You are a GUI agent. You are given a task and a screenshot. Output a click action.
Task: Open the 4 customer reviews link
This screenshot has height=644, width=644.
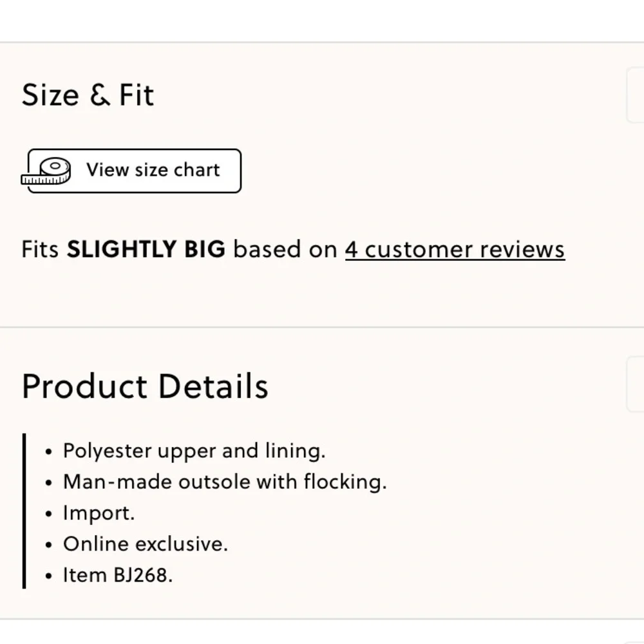(x=455, y=250)
